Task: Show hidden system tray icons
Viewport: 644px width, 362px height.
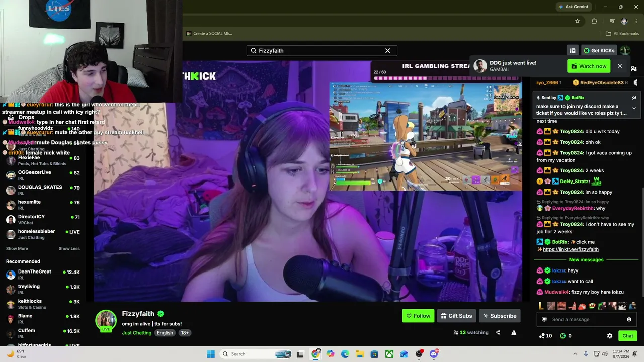Action: pos(576,354)
